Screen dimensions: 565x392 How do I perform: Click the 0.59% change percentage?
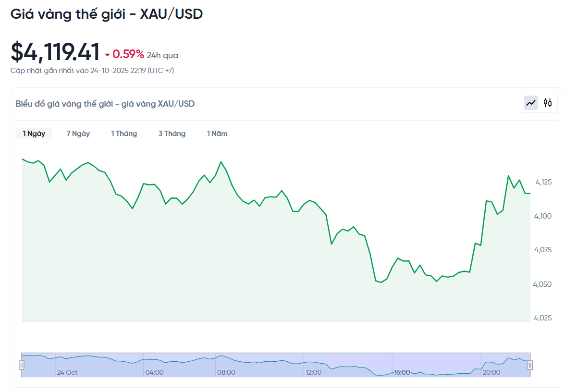click(x=128, y=55)
